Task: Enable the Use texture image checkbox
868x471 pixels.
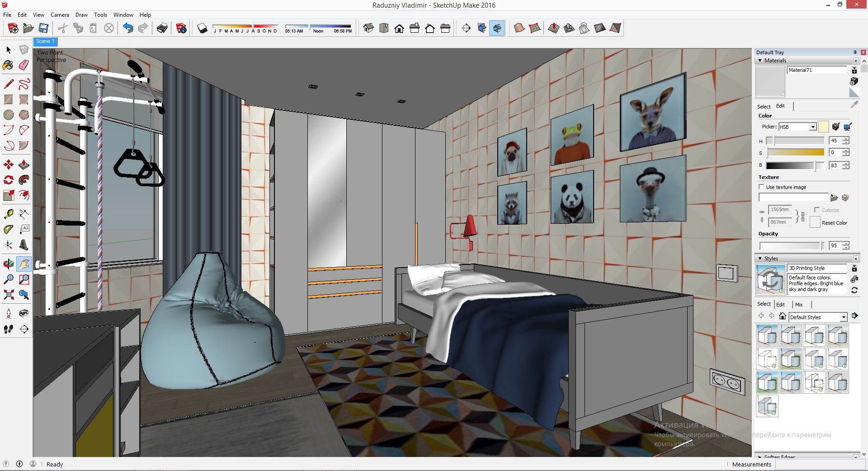Action: [x=761, y=187]
